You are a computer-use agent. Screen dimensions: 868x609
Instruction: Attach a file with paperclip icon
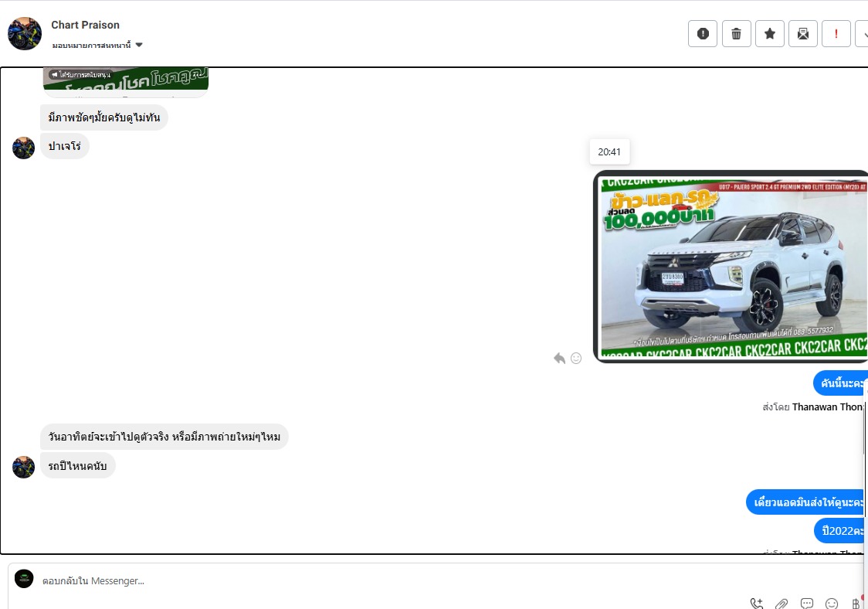pyautogui.click(x=781, y=604)
